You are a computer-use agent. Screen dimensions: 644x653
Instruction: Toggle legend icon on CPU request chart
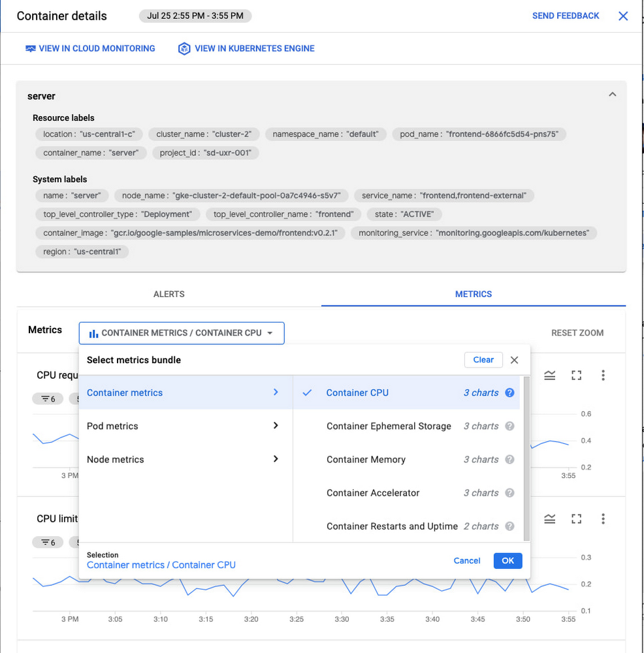550,375
